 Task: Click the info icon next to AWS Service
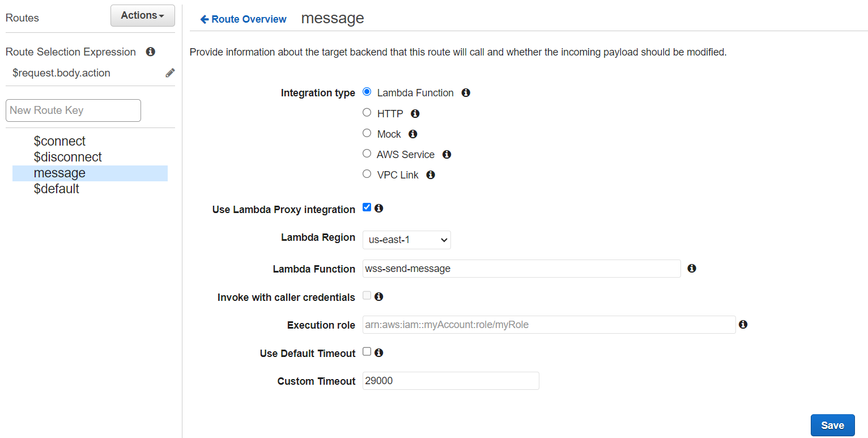446,154
